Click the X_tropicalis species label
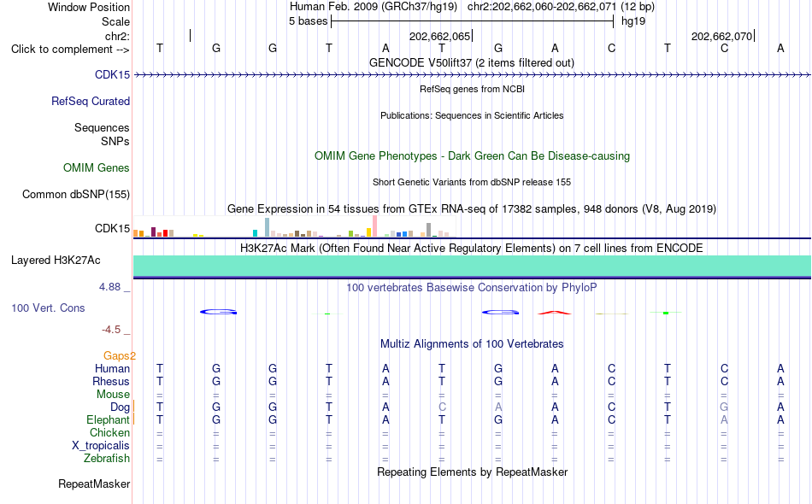812x504 pixels. click(x=101, y=446)
